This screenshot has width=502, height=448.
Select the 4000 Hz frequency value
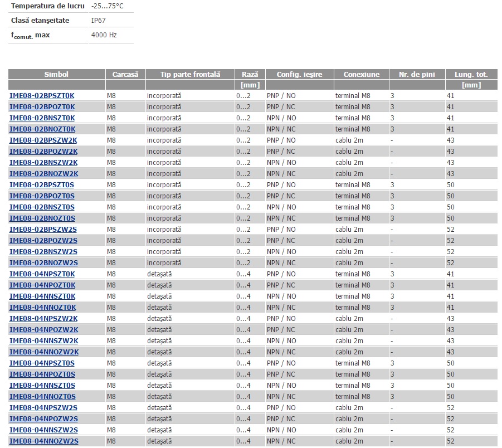(104, 35)
